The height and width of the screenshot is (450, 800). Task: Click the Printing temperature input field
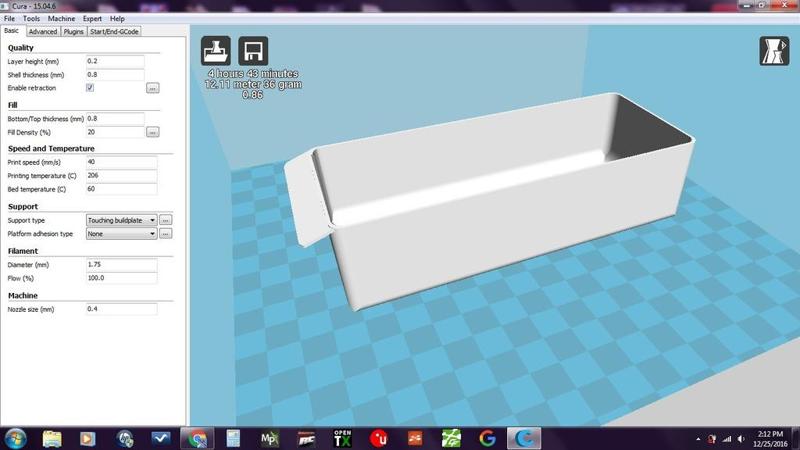point(121,176)
